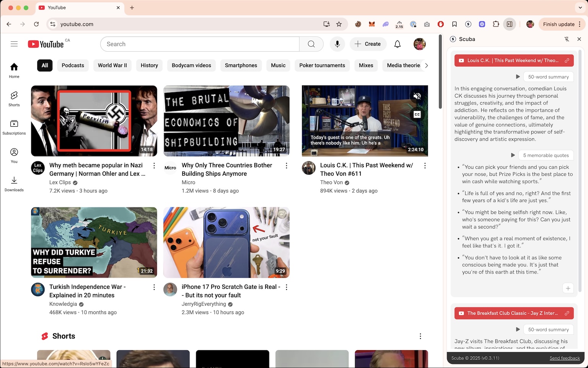
Task: Open the Knowledgia channel link
Action: tap(63, 304)
